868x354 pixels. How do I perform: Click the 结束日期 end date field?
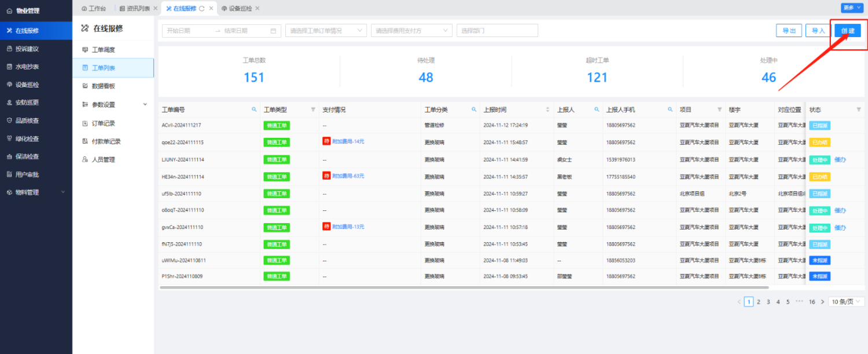click(244, 31)
